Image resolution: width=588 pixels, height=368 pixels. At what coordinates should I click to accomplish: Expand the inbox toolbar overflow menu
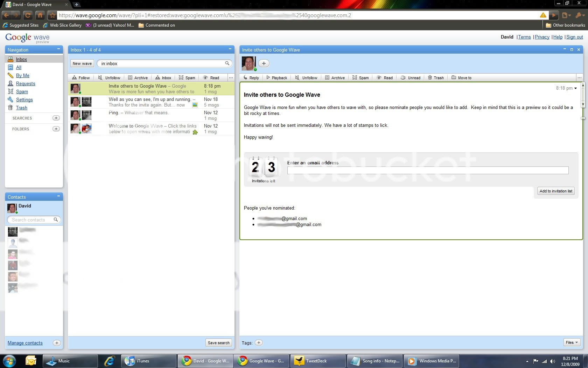[231, 78]
